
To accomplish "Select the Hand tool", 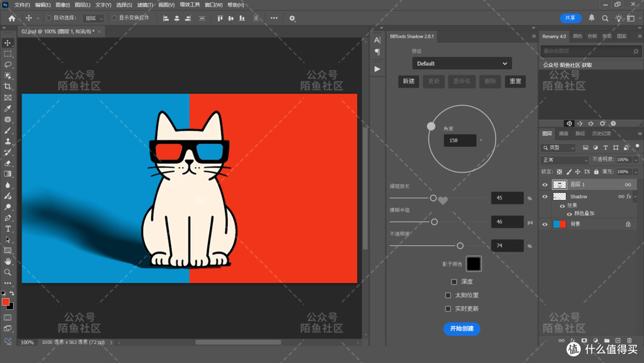I will pyautogui.click(x=8, y=261).
